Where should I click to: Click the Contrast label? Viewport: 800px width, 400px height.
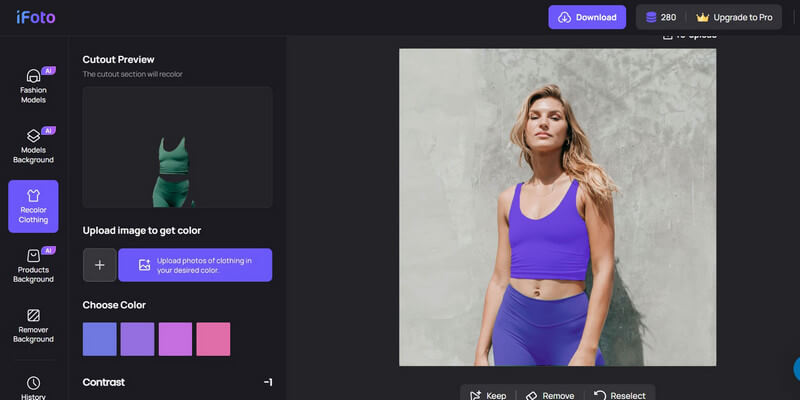(104, 382)
